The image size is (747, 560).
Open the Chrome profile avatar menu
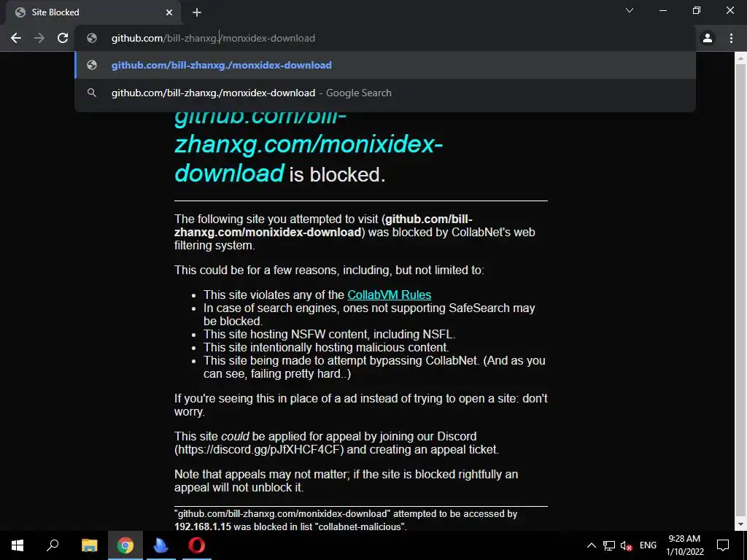coord(708,38)
